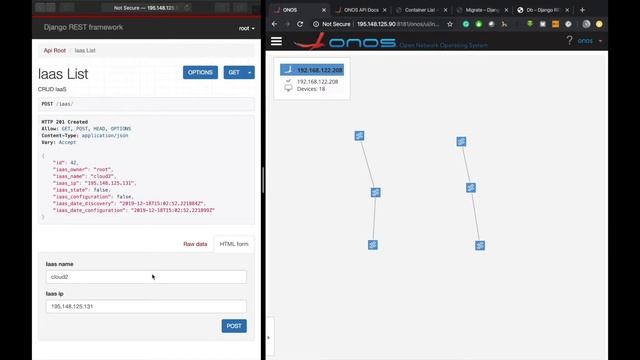
Task: Click the 'CRUD IaaS' description text
Action: (x=52, y=89)
